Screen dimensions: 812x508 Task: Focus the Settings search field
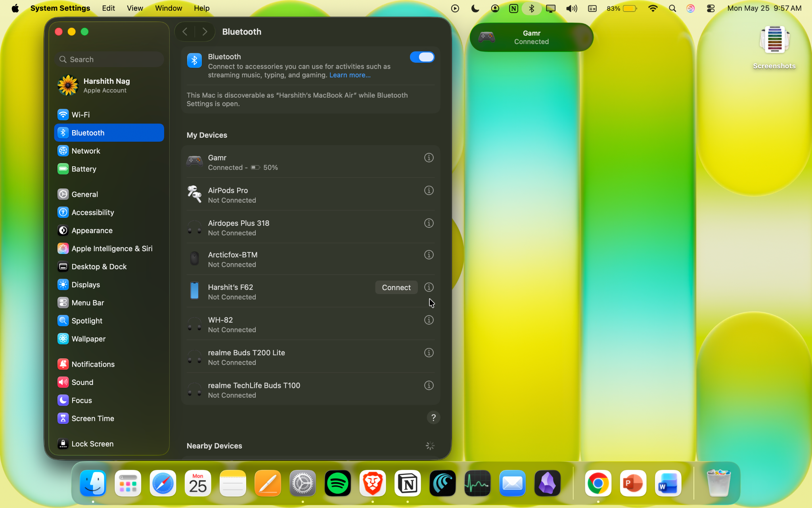click(109, 60)
